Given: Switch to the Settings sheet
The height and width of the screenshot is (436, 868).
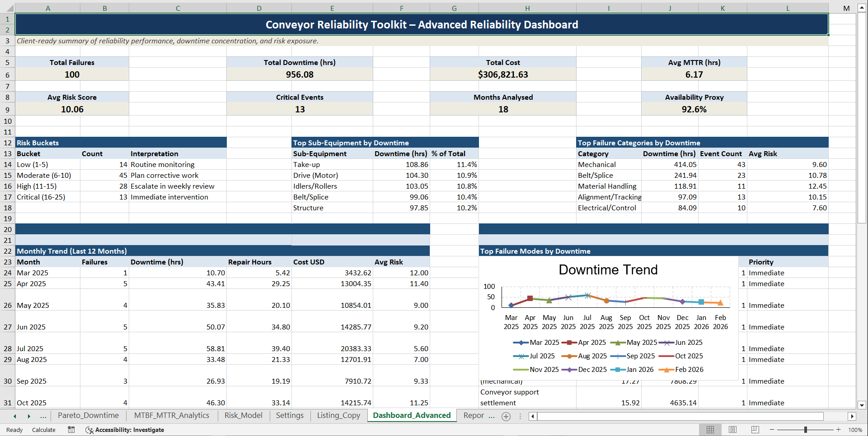Looking at the screenshot, I should click(x=290, y=416).
